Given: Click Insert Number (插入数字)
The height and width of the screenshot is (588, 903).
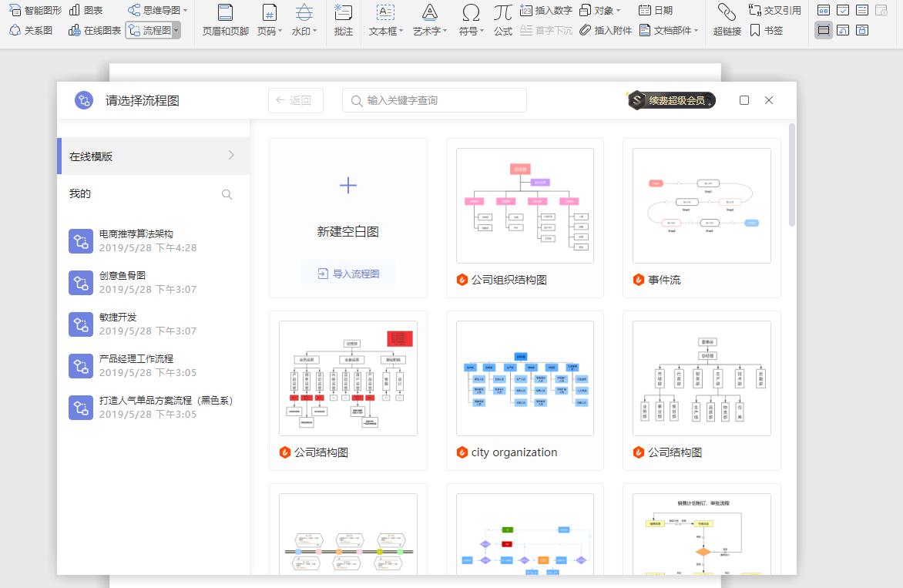Looking at the screenshot, I should (546, 10).
